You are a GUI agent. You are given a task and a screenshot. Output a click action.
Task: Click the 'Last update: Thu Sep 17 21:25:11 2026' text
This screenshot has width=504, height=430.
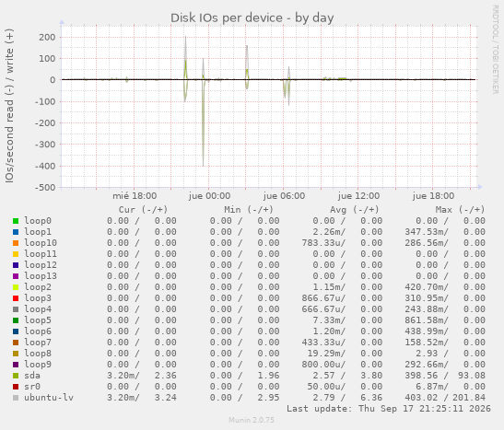click(389, 409)
